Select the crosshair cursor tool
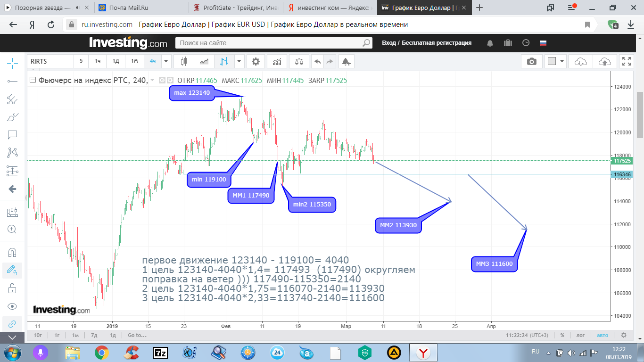 [x=12, y=62]
